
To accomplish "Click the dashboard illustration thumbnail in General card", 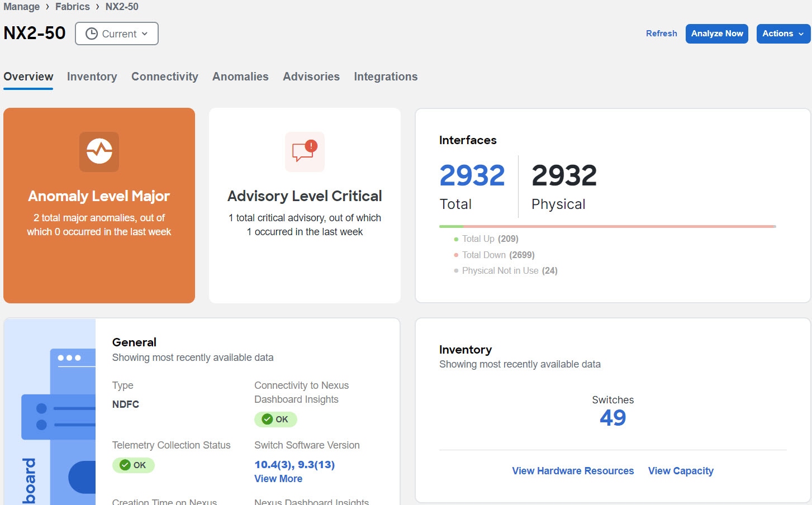I will (50, 412).
